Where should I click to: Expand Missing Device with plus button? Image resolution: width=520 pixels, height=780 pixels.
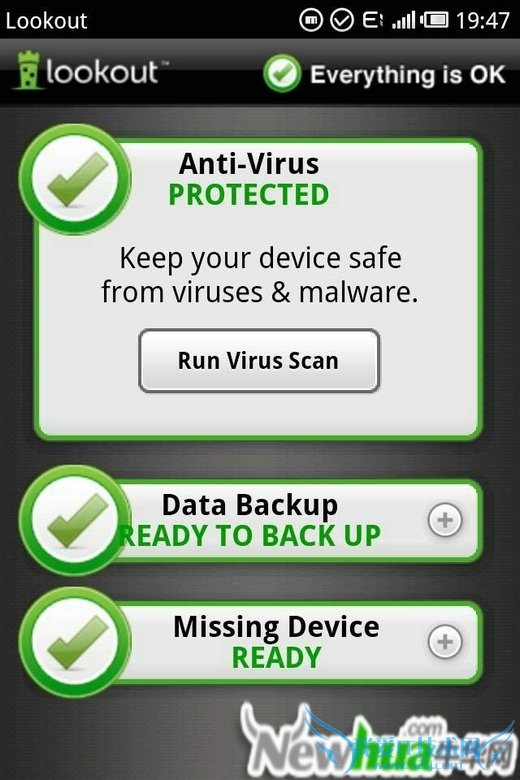(x=445, y=642)
